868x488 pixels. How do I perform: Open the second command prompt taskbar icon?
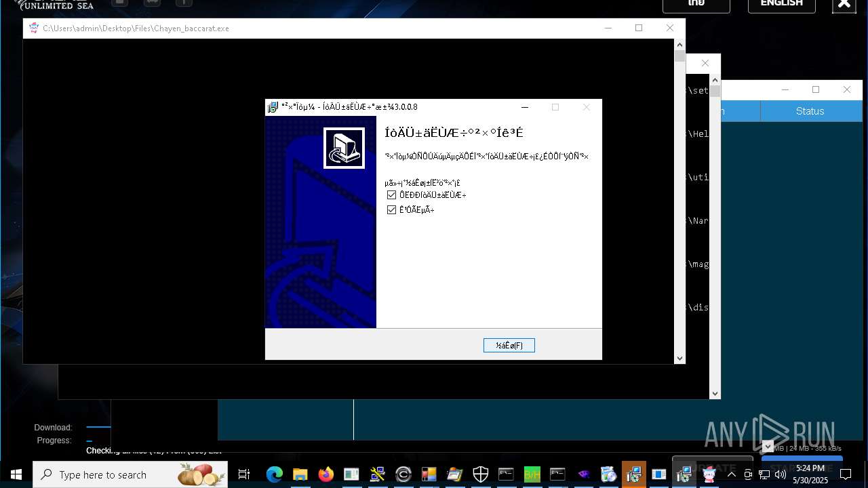[557, 474]
